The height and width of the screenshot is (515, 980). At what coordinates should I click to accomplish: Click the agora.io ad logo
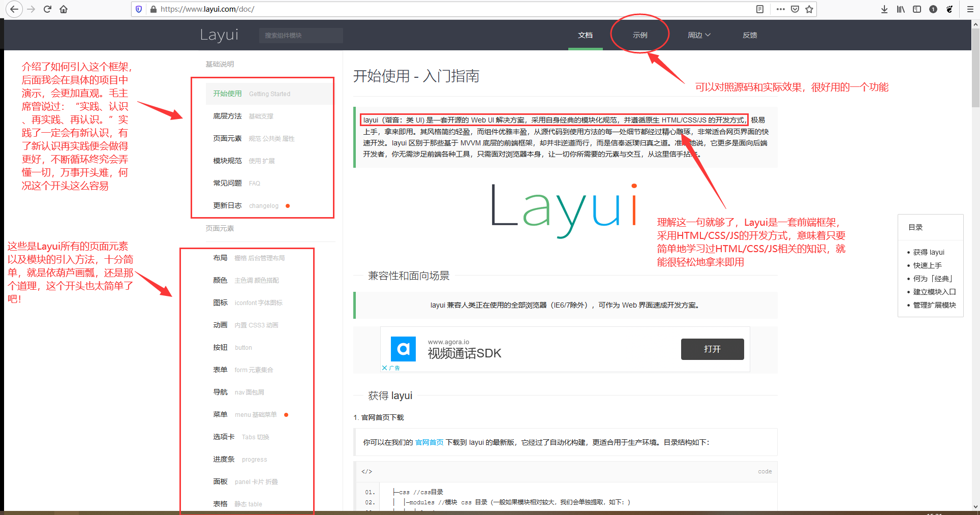tap(403, 349)
